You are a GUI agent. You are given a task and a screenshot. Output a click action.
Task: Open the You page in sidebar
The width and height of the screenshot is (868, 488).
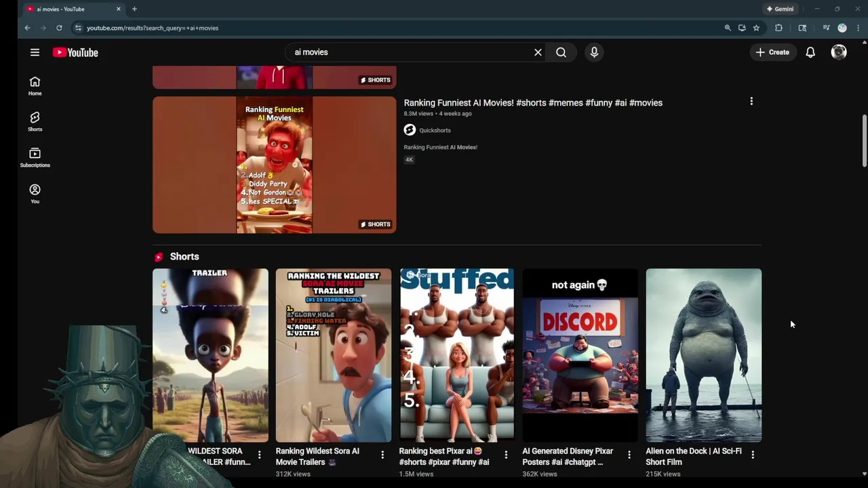(x=35, y=194)
